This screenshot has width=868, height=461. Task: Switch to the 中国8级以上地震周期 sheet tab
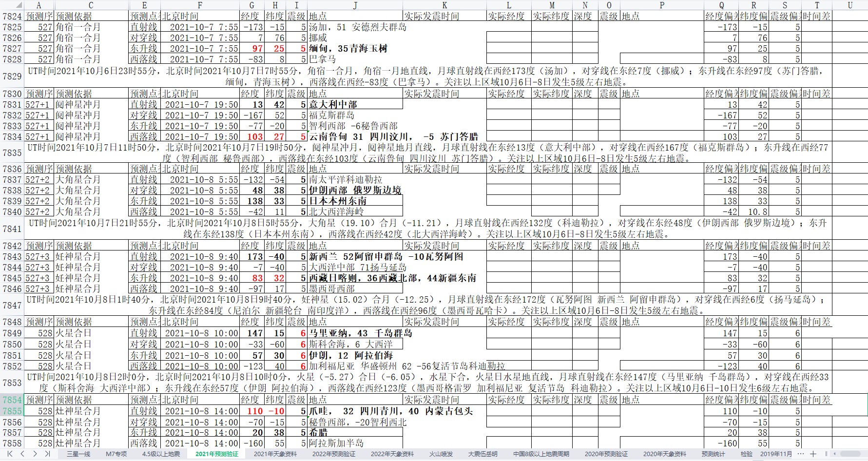541,454
